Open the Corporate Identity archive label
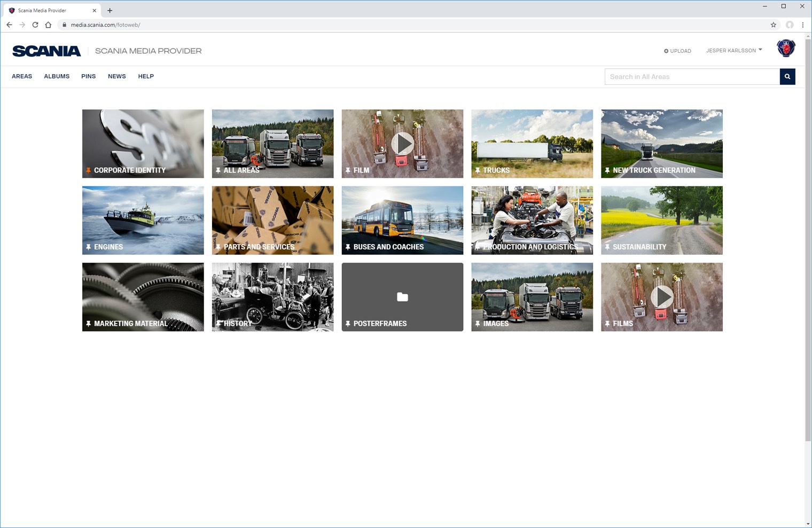Screen dimensions: 812x528 click(130, 170)
